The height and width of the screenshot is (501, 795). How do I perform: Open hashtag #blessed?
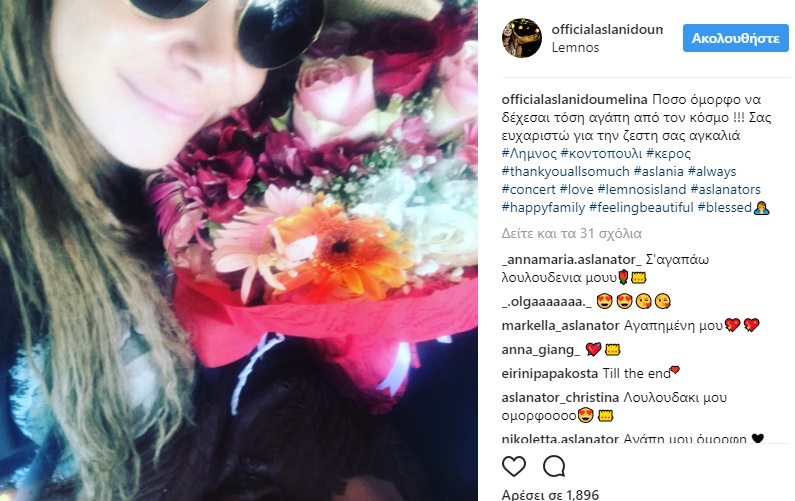pos(725,207)
